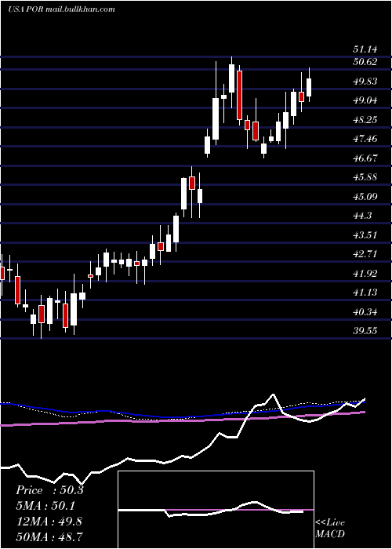Click the 48.25 price axis label
This screenshot has height=549, width=392.
coord(365,120)
